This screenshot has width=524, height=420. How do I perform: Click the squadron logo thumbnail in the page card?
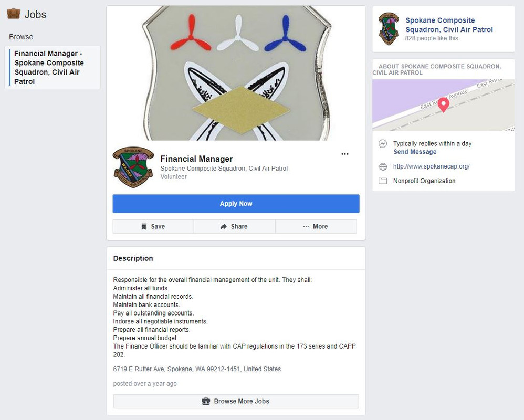389,29
